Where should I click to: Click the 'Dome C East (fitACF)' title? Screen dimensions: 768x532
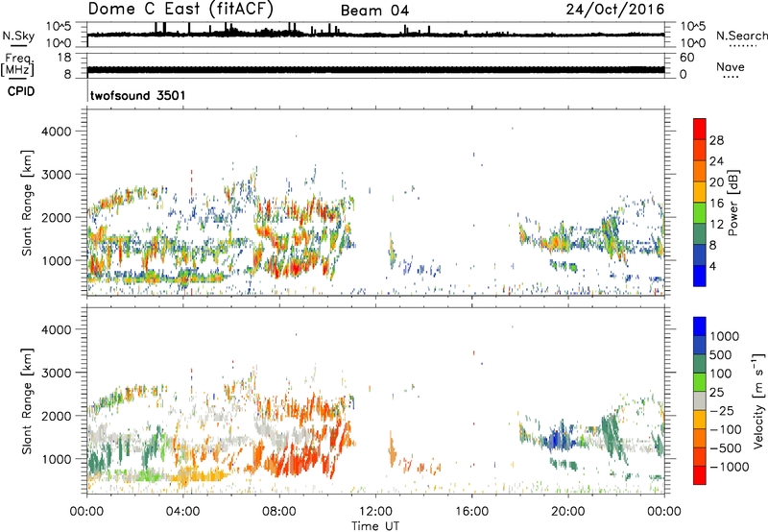pos(180,9)
